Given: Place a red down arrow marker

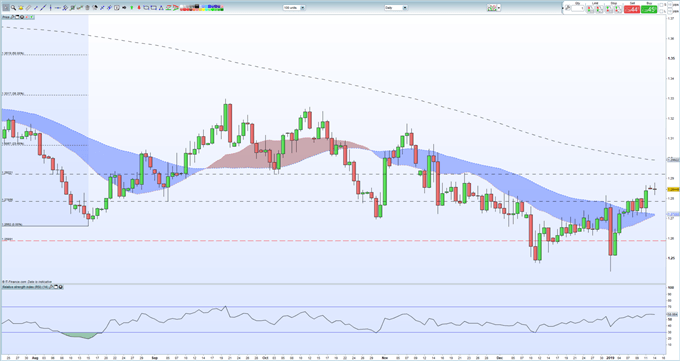Looking at the screenshot, I should pos(139,7).
